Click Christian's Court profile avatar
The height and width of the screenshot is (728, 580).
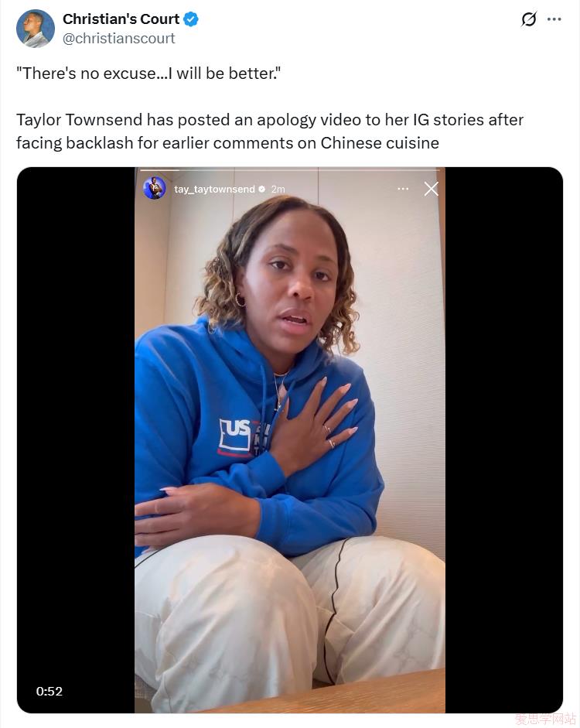pyautogui.click(x=36, y=29)
